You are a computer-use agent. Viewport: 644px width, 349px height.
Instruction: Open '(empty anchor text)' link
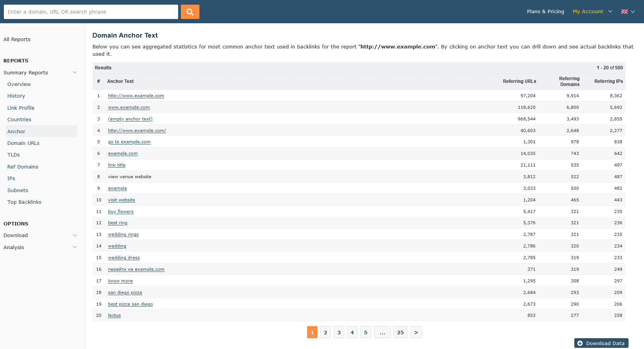click(130, 119)
